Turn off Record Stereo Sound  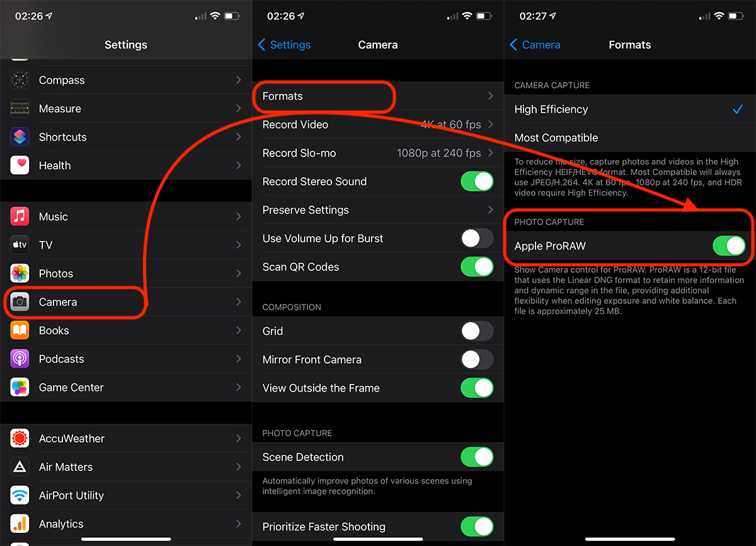(x=477, y=182)
